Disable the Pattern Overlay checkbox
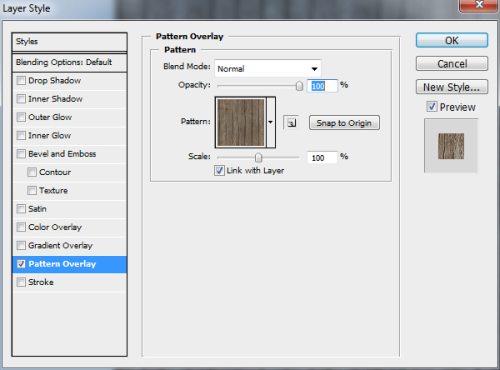 (x=21, y=264)
